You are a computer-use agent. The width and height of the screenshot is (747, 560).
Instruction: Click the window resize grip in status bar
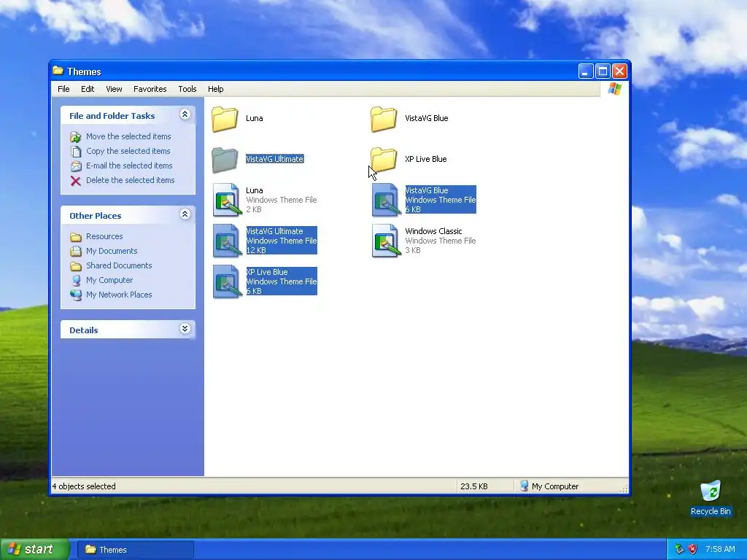tap(623, 488)
